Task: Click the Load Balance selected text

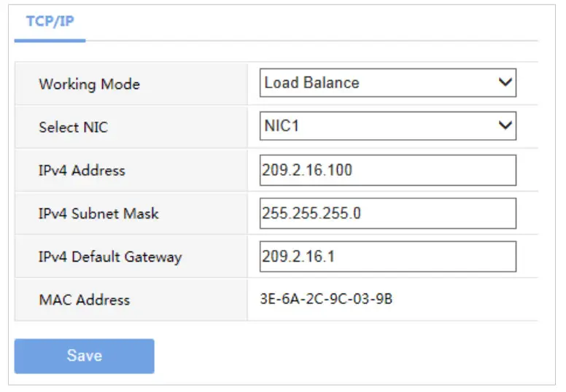Action: coord(311,83)
